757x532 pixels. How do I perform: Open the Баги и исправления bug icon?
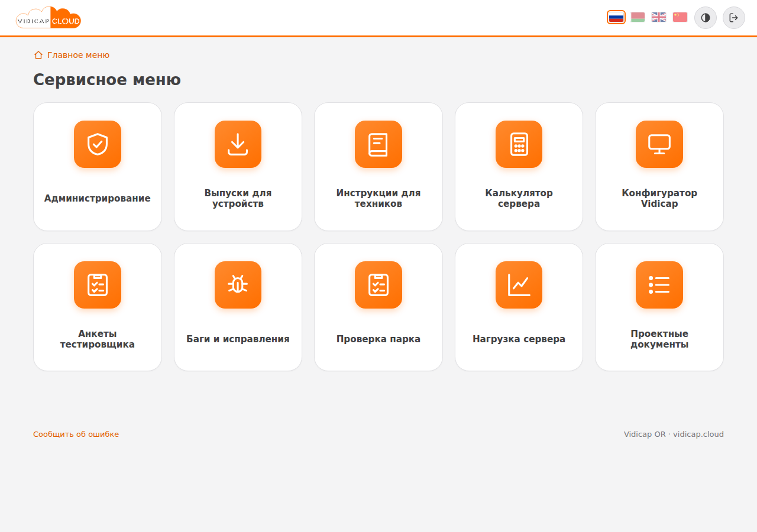(238, 285)
